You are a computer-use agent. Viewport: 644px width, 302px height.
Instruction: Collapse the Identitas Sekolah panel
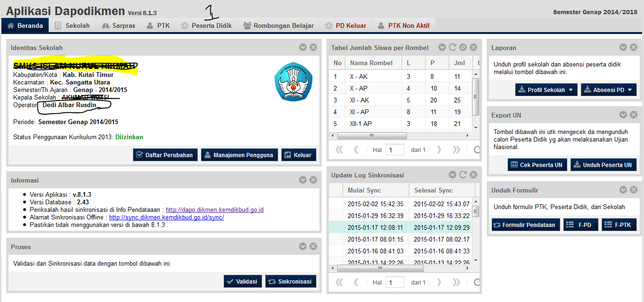point(303,47)
